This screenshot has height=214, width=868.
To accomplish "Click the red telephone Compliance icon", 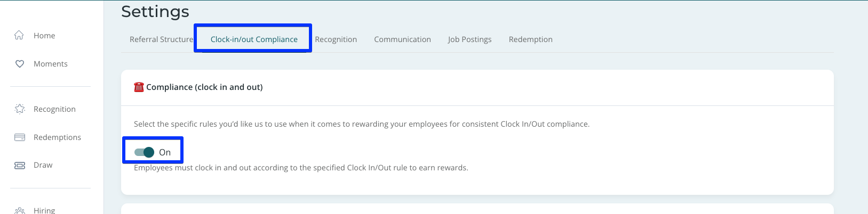I will pyautogui.click(x=139, y=87).
